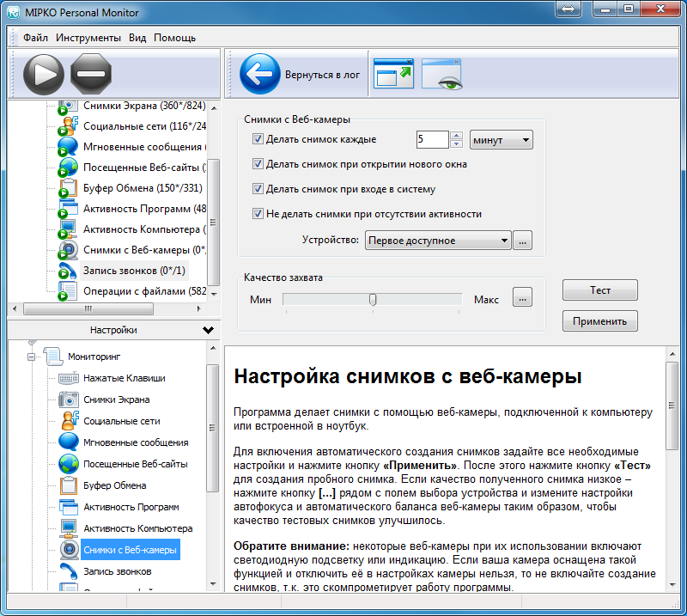Decrease the snapshot interval with down spinner

click(x=456, y=144)
